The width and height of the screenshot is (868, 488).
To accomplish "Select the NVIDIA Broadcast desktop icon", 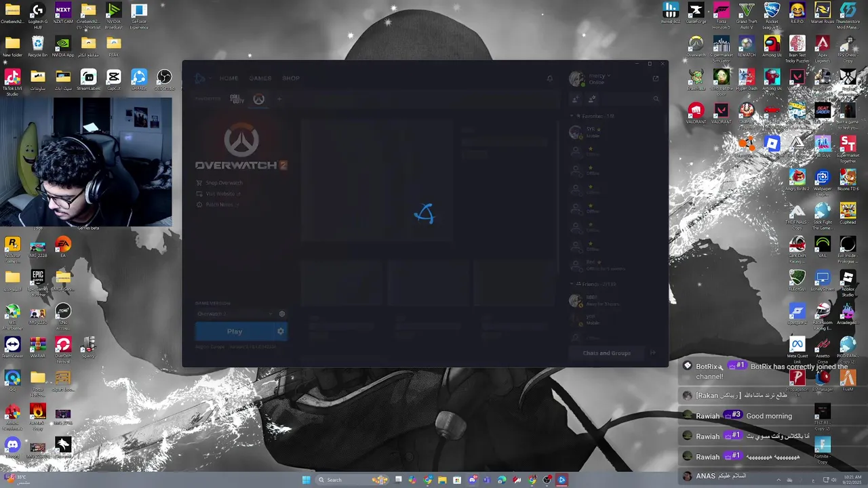I will 114,16.
